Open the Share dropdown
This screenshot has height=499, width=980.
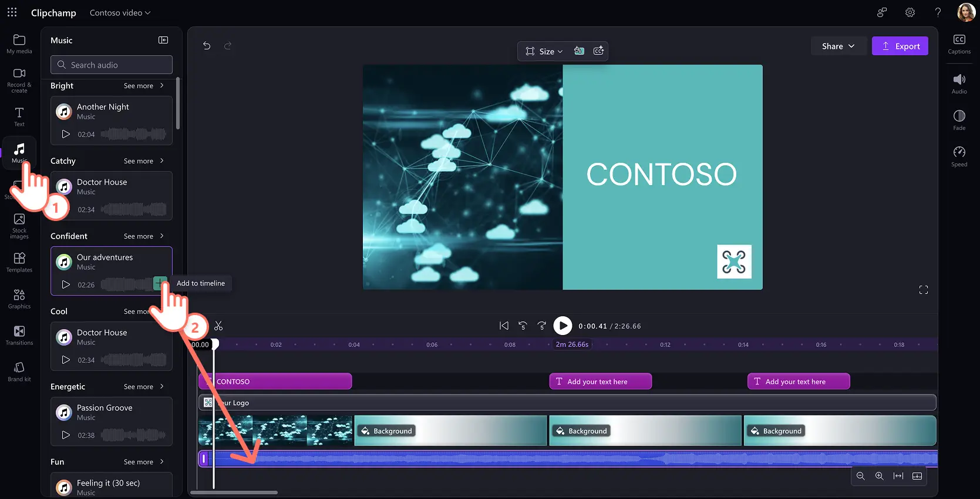pyautogui.click(x=838, y=46)
